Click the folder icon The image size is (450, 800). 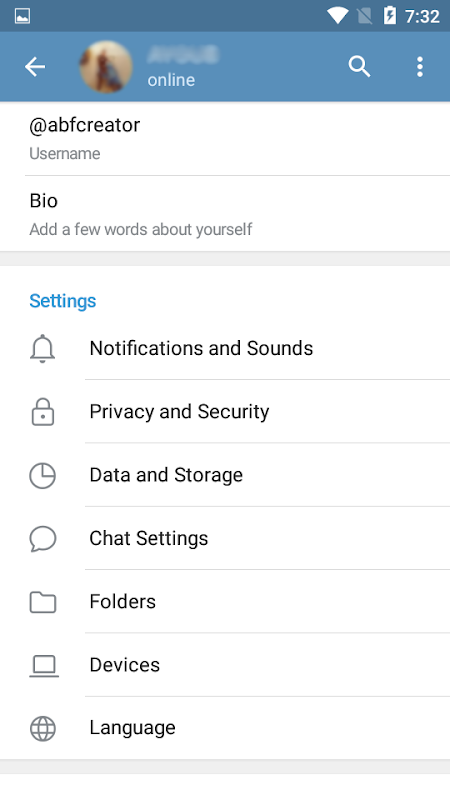[x=42, y=602]
